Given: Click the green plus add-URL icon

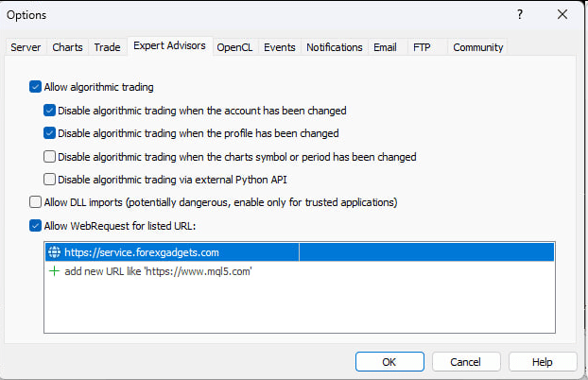Looking at the screenshot, I should pos(55,271).
